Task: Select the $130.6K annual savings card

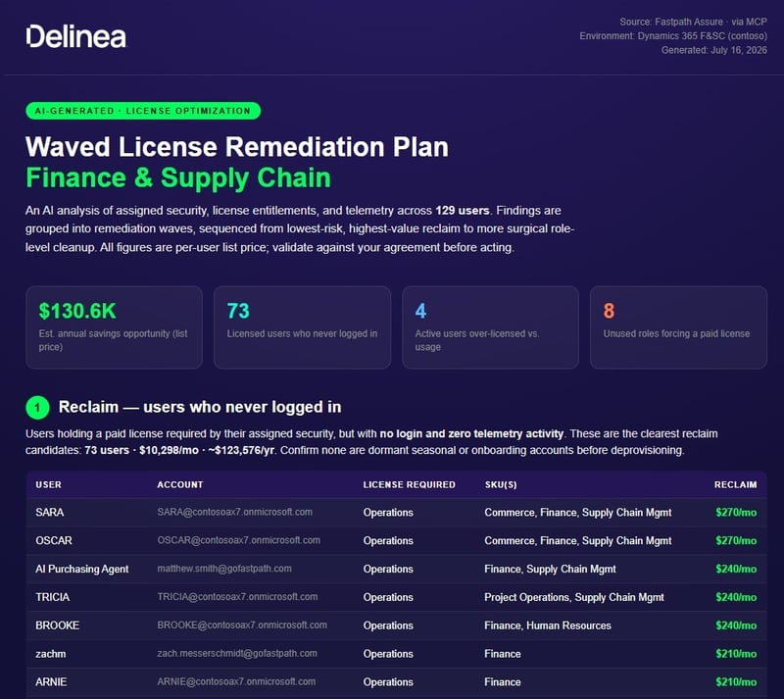Action: (x=114, y=327)
